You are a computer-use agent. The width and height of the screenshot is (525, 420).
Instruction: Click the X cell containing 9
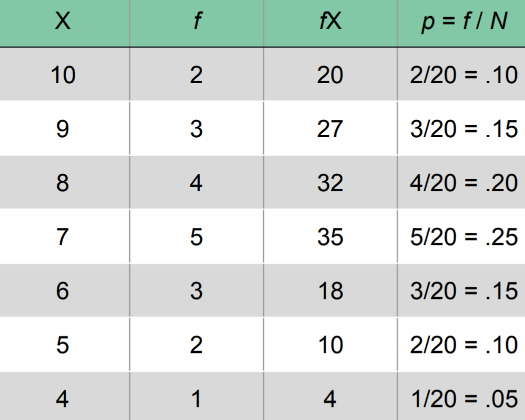click(x=63, y=129)
